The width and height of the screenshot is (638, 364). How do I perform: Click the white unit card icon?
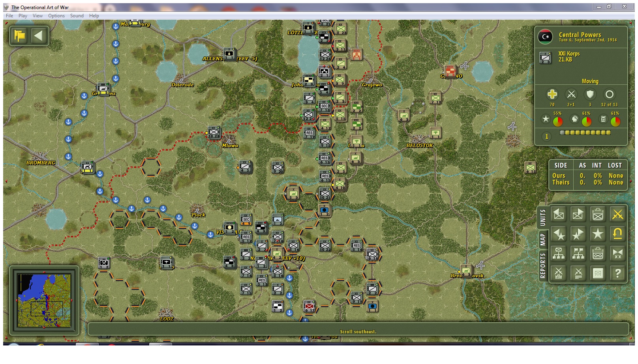(598, 273)
